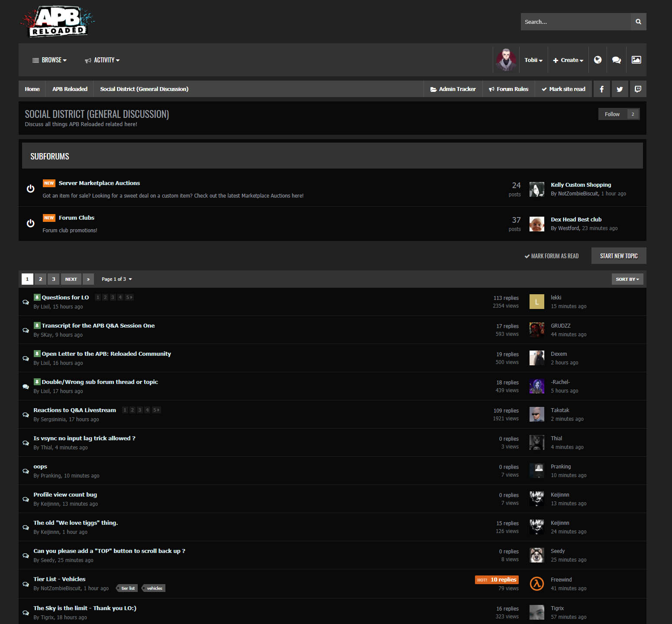Open Admin Tracker
This screenshot has width=672, height=624.
[453, 89]
